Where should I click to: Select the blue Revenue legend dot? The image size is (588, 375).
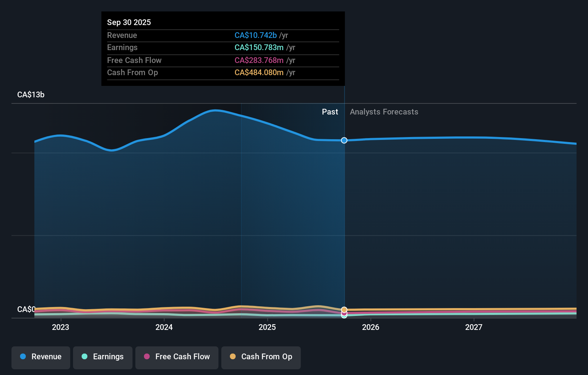(x=23, y=357)
